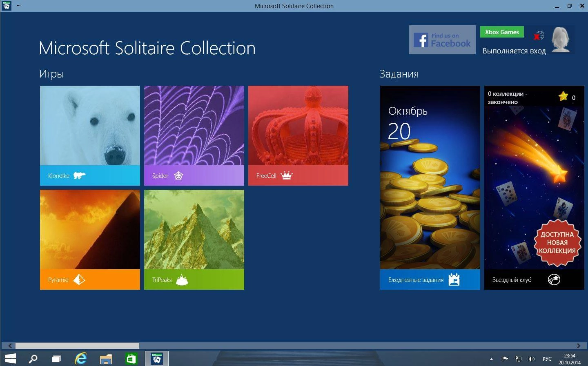Click the 'Задания' section heading

(399, 74)
